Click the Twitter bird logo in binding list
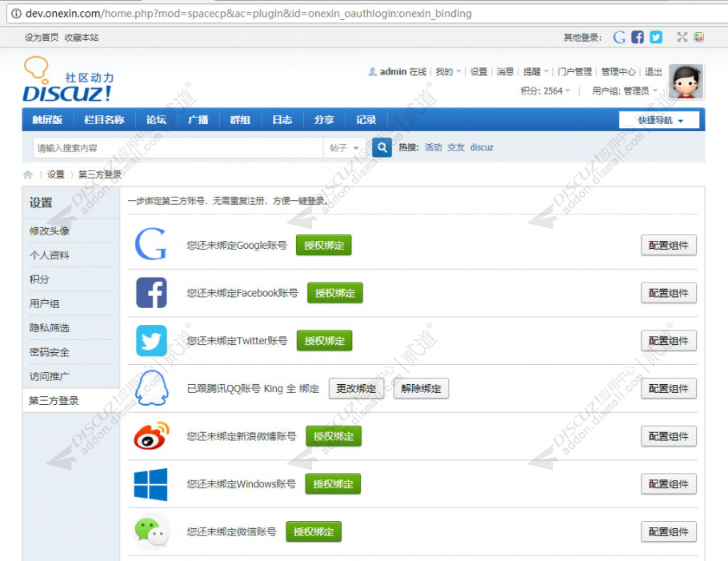 point(151,340)
